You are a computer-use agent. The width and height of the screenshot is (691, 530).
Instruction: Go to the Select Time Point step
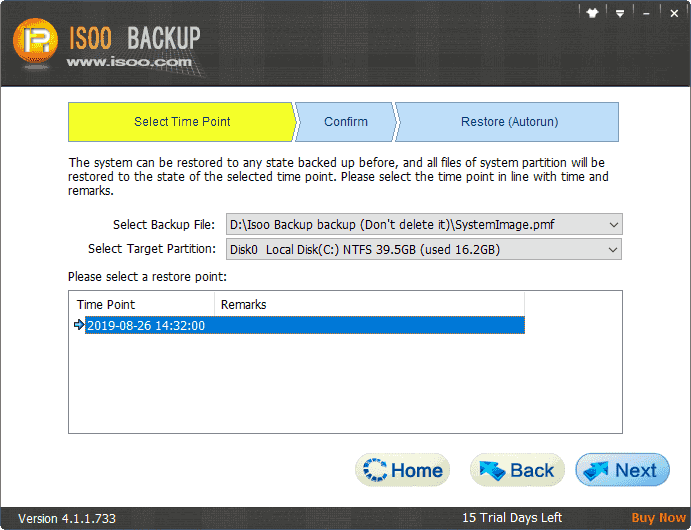pyautogui.click(x=182, y=122)
